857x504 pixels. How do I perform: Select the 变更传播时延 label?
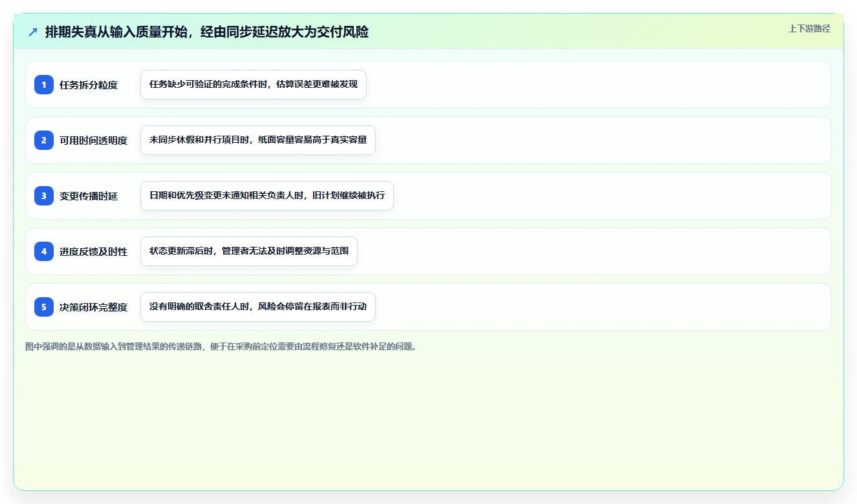pos(89,196)
